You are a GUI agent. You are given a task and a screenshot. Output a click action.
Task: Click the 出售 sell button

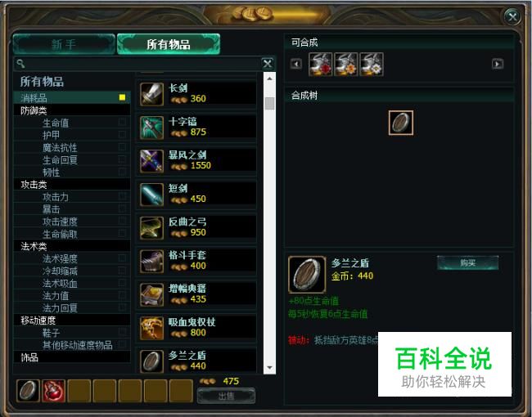(x=226, y=396)
